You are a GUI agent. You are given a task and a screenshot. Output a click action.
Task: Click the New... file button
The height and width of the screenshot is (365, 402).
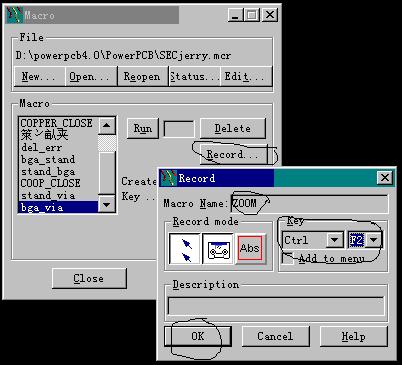tap(39, 77)
